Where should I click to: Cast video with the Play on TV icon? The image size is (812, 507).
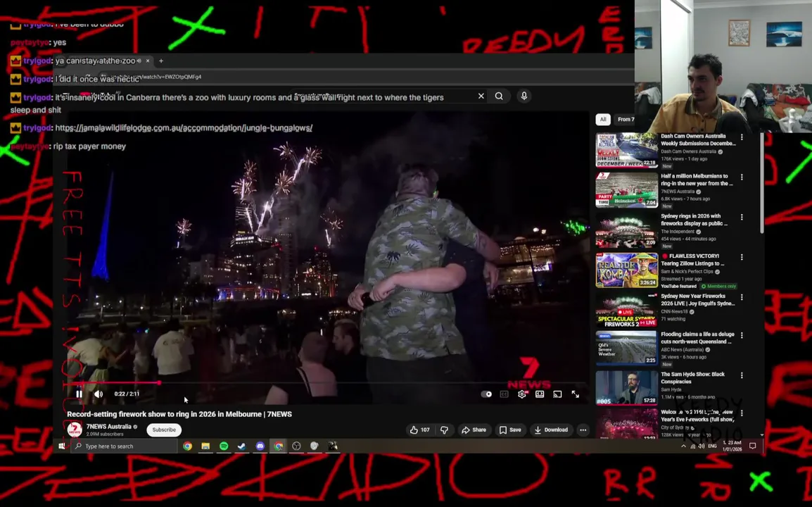coord(557,394)
